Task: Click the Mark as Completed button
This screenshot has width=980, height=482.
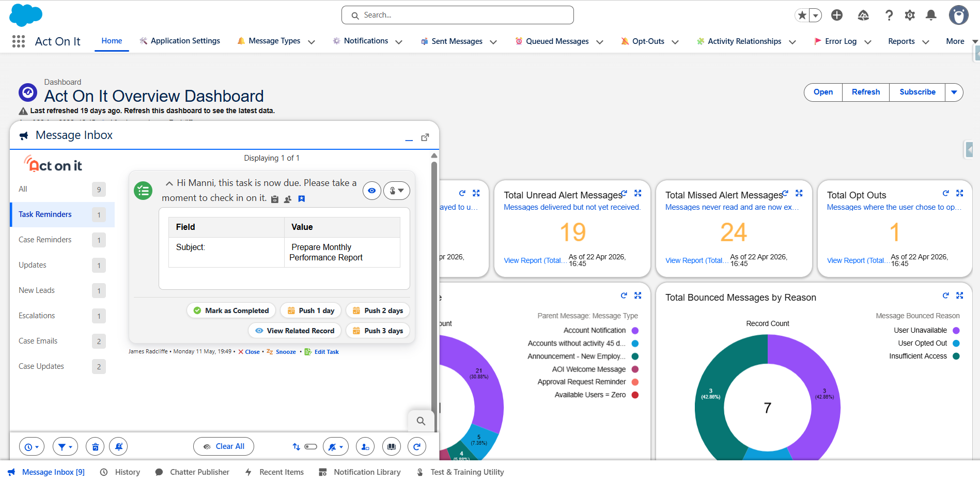Action: (x=231, y=310)
